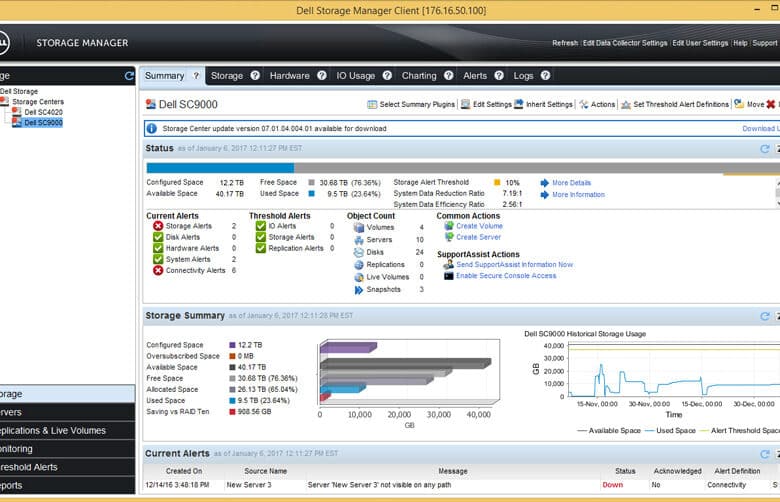Click Inherit Settings in toolbar
Image resolution: width=780 pixels, height=502 pixels.
[543, 104]
